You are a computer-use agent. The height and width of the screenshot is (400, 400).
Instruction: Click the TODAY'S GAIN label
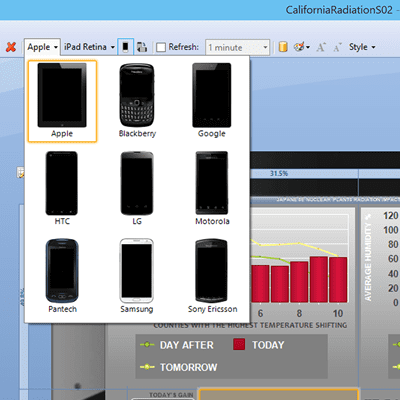[171, 395]
